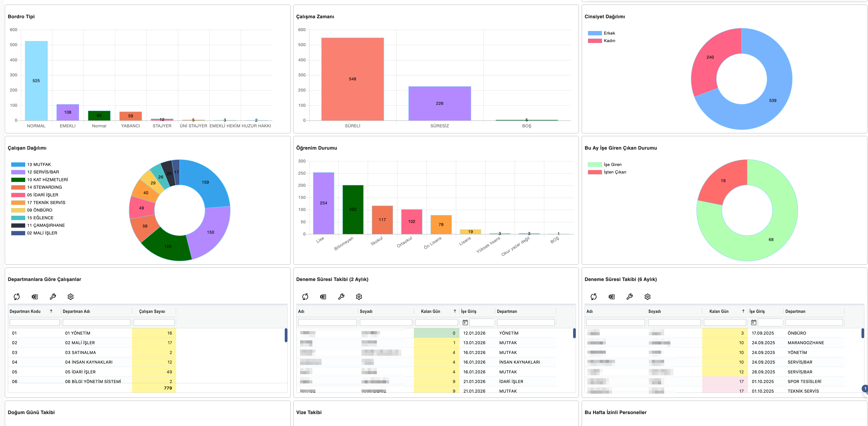Open gear settings in Deneme Süresi (6 Aylık)
The width and height of the screenshot is (868, 426).
[647, 297]
